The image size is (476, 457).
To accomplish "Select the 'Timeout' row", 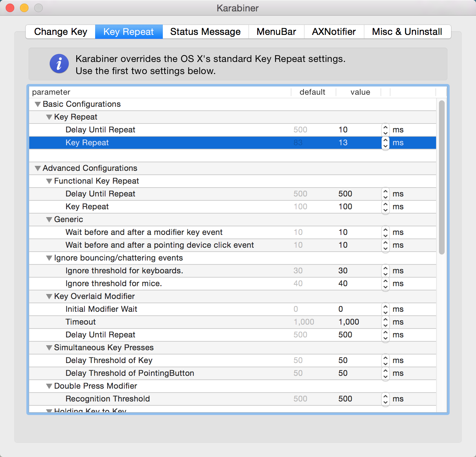I will coord(233,322).
